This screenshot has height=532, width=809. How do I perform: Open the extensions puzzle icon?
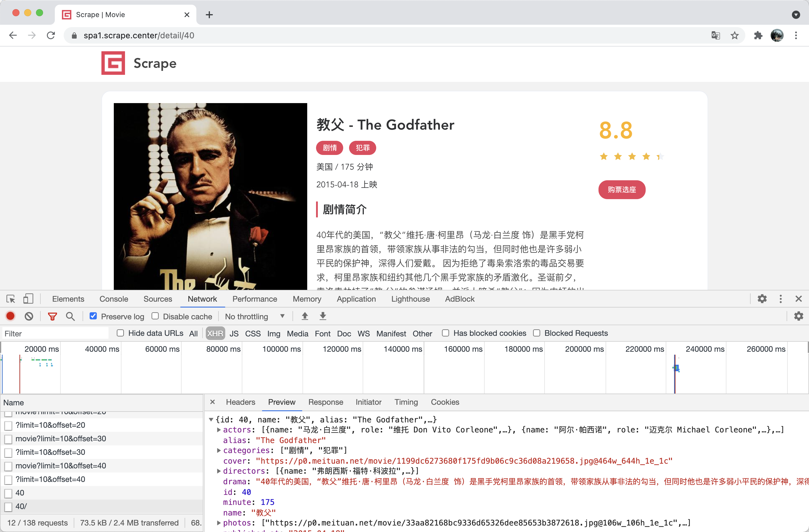pyautogui.click(x=758, y=35)
